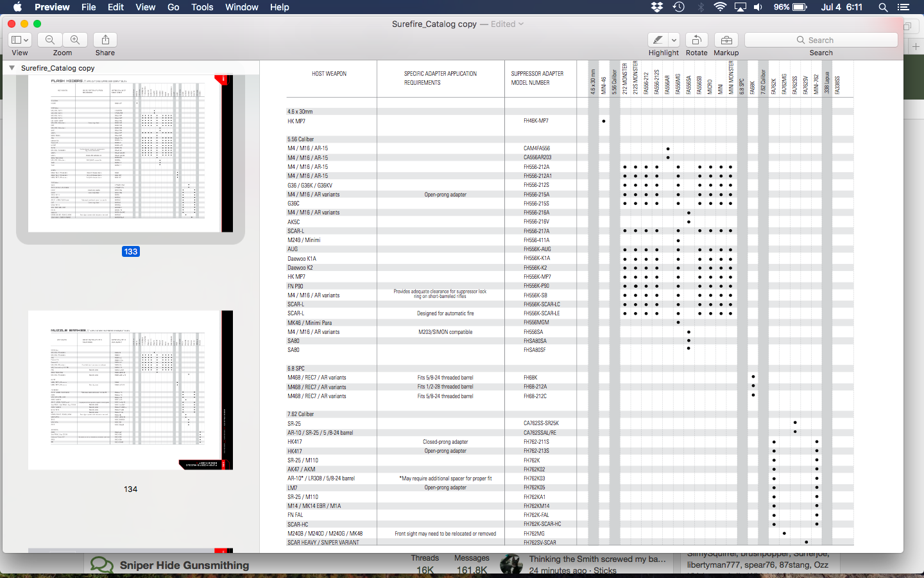Click the Zoom in magnifier icon

click(x=75, y=40)
